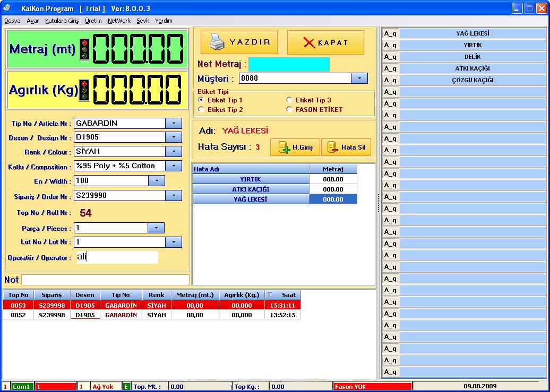
Task: Click the H.Giriş add-defect icon
Action: pyautogui.click(x=284, y=147)
